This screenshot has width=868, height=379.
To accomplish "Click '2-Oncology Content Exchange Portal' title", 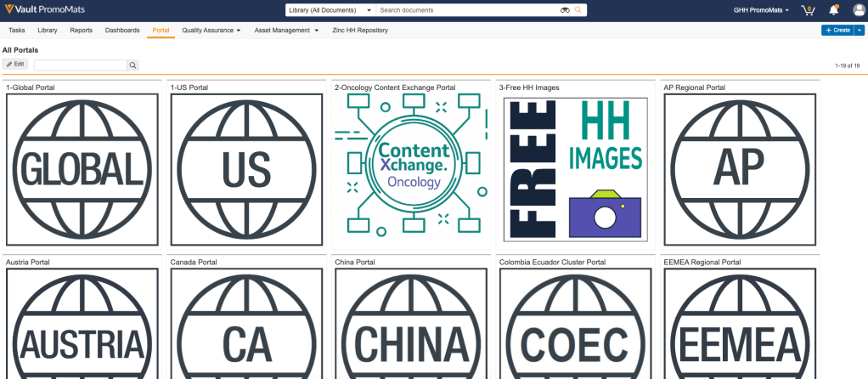I will [395, 88].
